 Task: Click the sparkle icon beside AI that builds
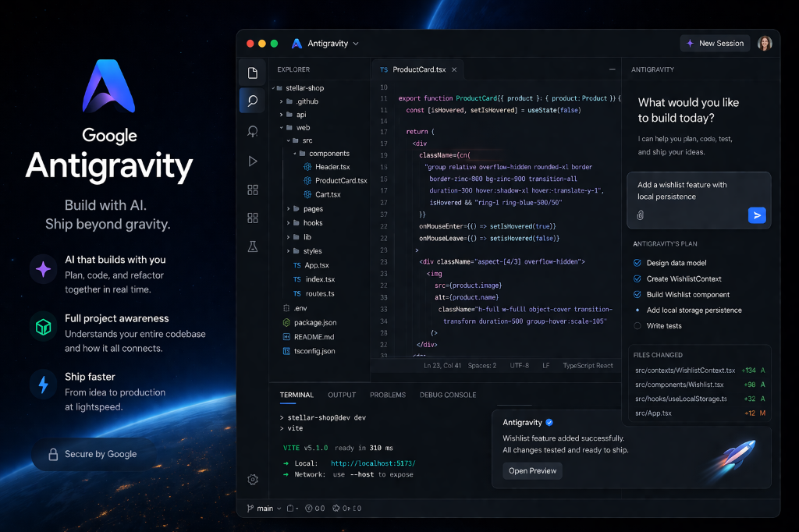(x=44, y=269)
